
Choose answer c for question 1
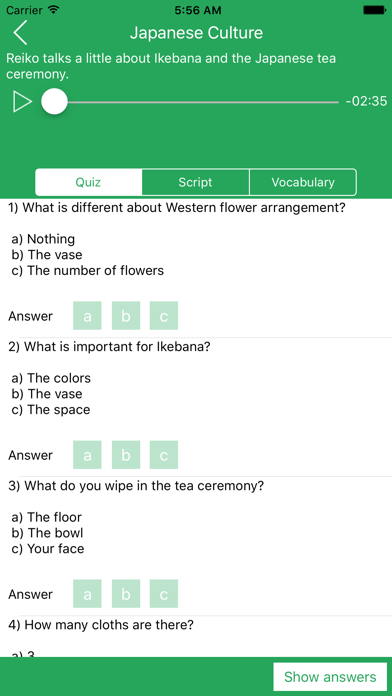(x=164, y=316)
